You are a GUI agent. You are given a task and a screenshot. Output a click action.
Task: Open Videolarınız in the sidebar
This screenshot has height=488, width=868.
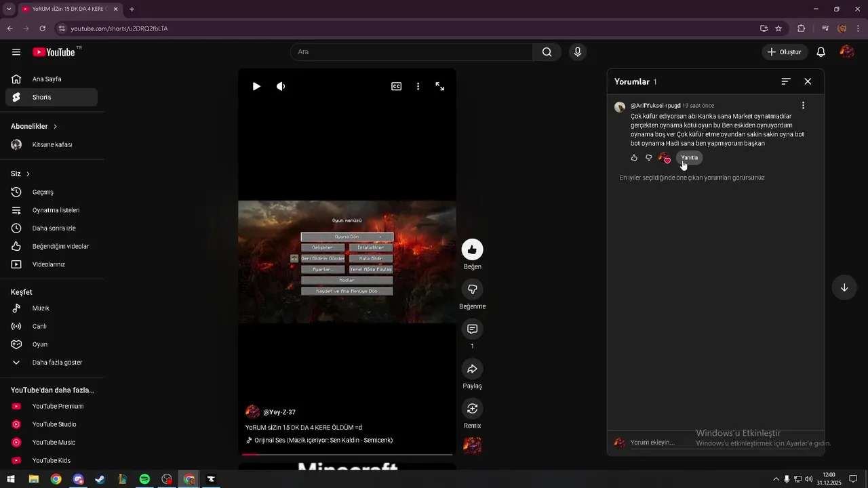(x=52, y=264)
